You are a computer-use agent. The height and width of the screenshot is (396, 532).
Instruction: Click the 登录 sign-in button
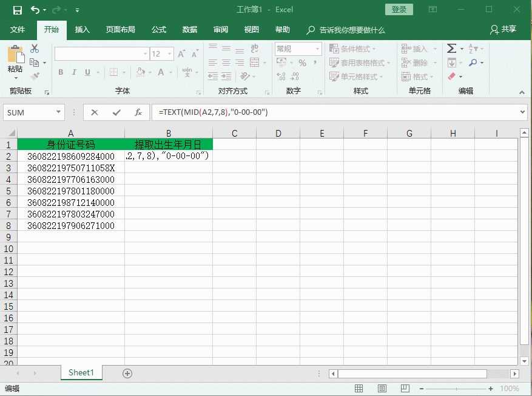[x=399, y=10]
